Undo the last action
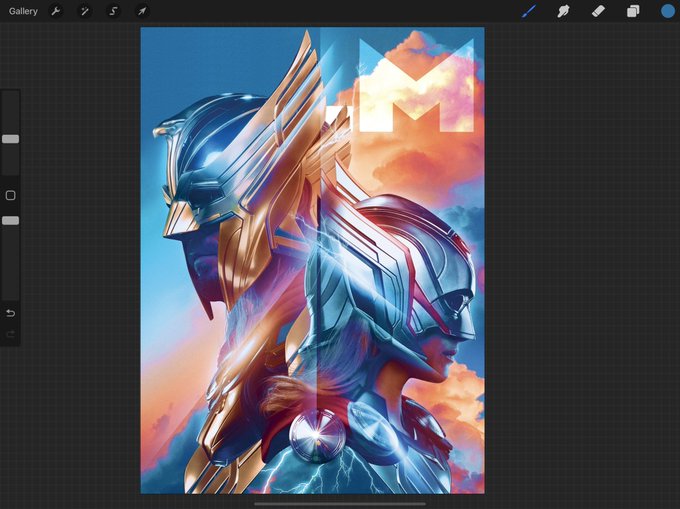Image resolution: width=680 pixels, height=509 pixels. (10, 313)
